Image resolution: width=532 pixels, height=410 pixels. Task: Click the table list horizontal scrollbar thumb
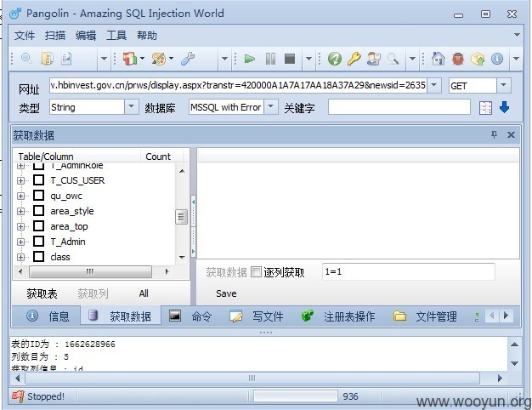point(90,271)
